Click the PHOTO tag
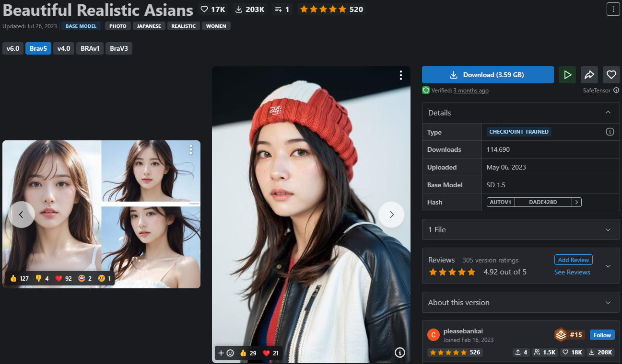 (118, 26)
